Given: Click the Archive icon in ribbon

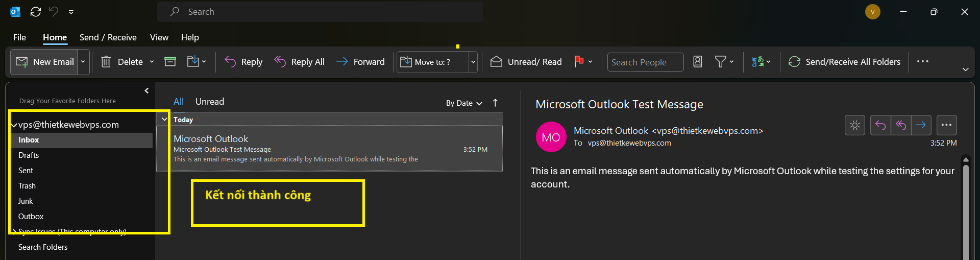Looking at the screenshot, I should click(x=170, y=62).
